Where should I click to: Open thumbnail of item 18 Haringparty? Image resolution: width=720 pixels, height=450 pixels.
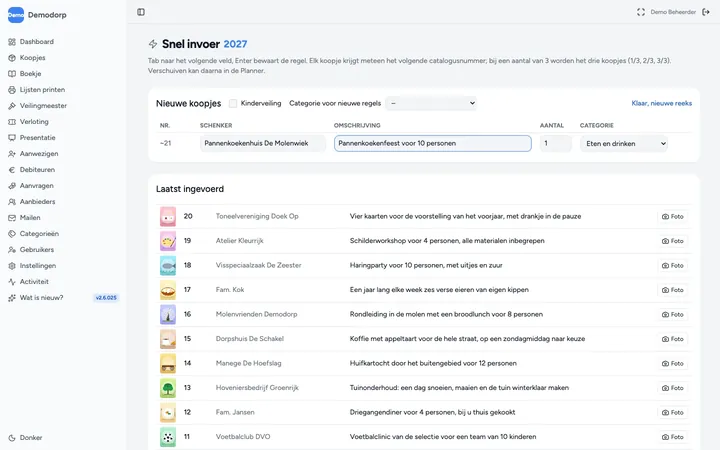[x=168, y=266]
